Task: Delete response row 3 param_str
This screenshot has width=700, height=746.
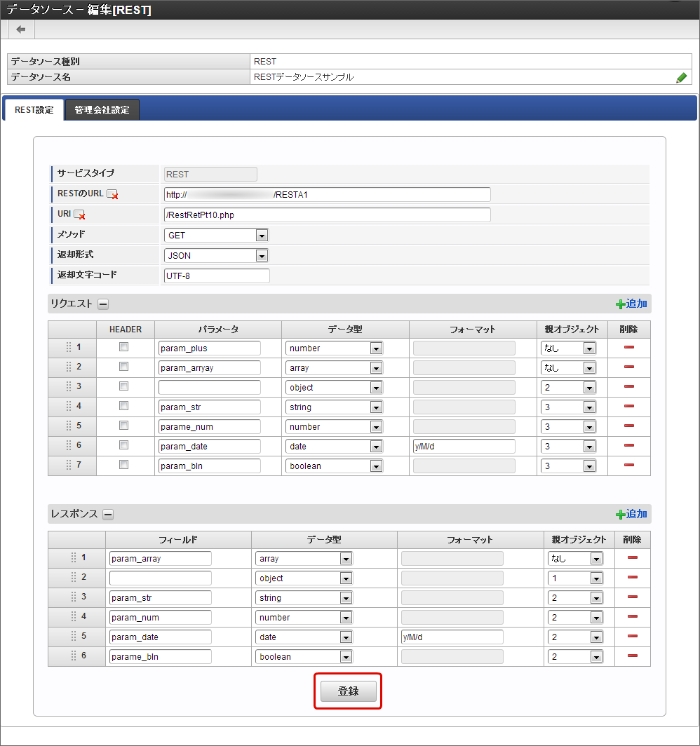Action: tap(632, 597)
